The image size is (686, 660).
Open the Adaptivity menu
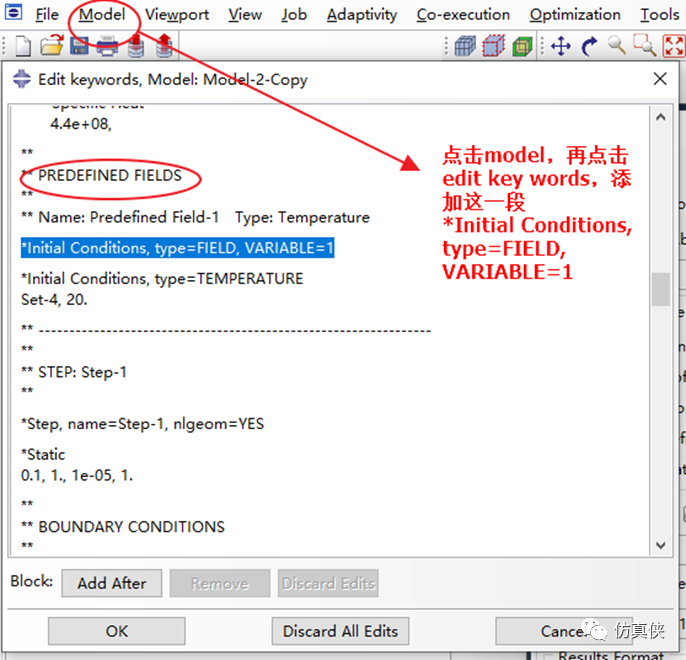(362, 14)
